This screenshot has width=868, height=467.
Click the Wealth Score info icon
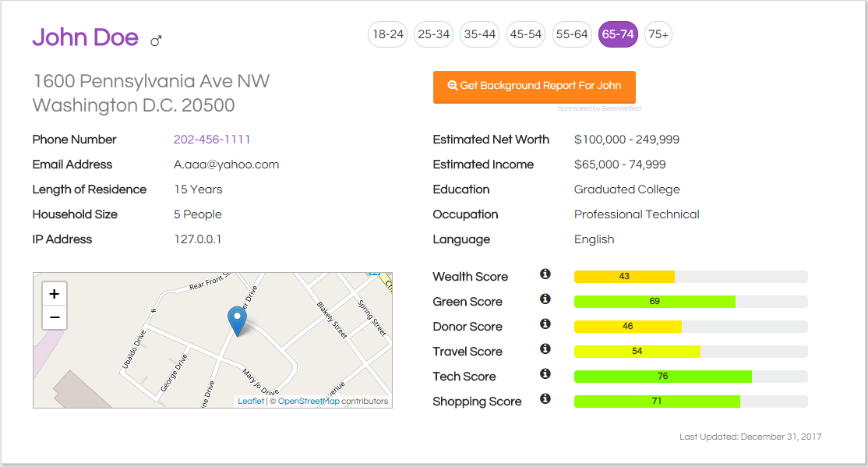(x=545, y=274)
